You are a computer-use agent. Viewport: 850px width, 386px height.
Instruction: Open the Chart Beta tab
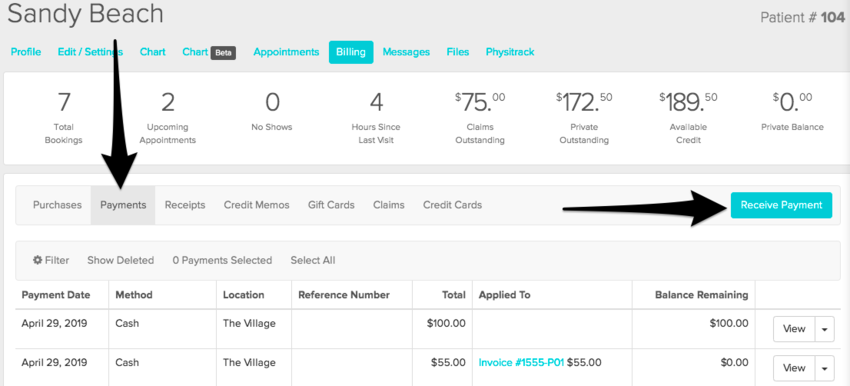coord(209,53)
